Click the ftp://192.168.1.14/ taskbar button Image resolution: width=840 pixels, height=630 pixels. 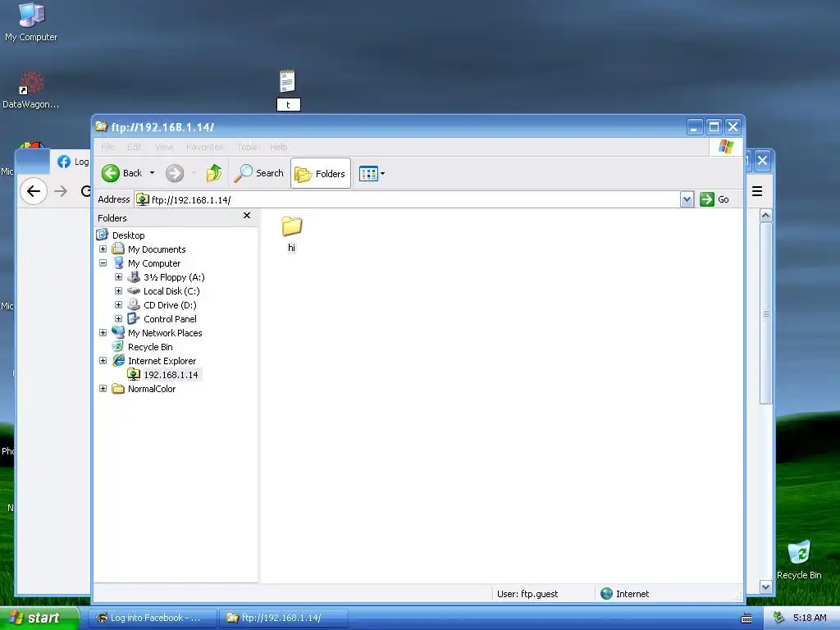[284, 618]
